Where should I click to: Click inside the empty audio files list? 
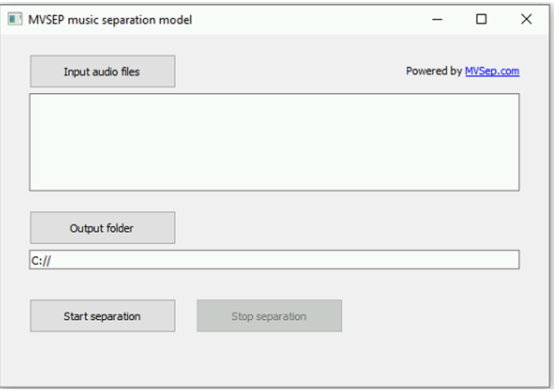click(x=274, y=142)
